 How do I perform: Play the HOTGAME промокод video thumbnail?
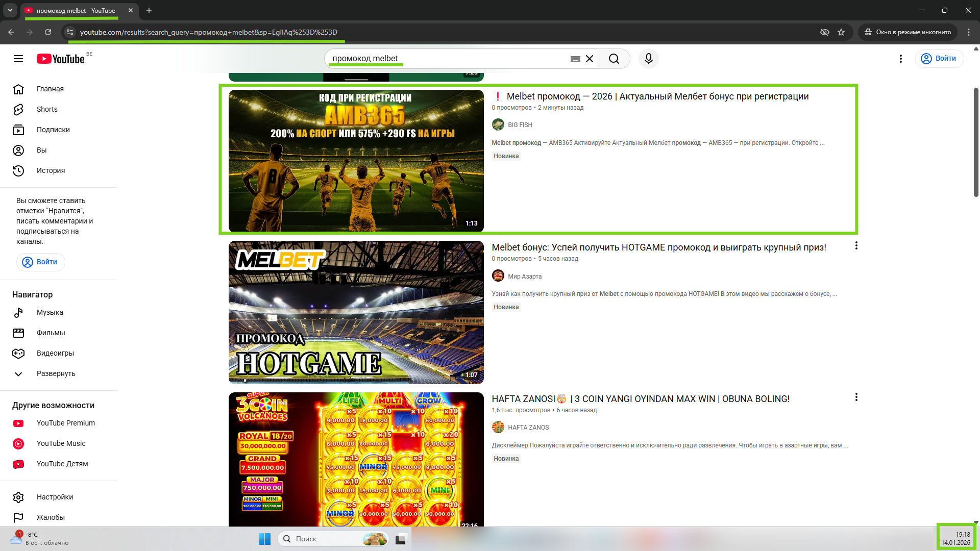[x=356, y=312]
